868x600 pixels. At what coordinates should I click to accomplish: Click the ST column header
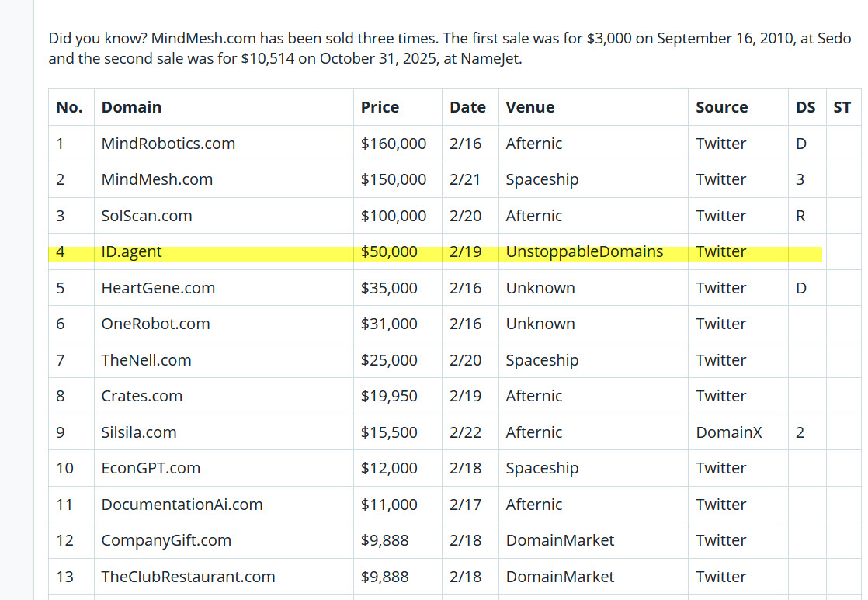click(x=842, y=107)
